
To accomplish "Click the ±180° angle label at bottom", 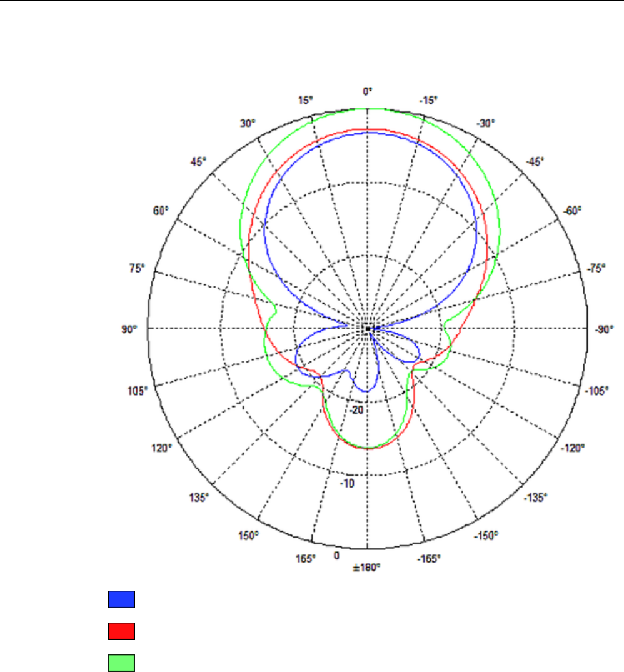I will [366, 568].
